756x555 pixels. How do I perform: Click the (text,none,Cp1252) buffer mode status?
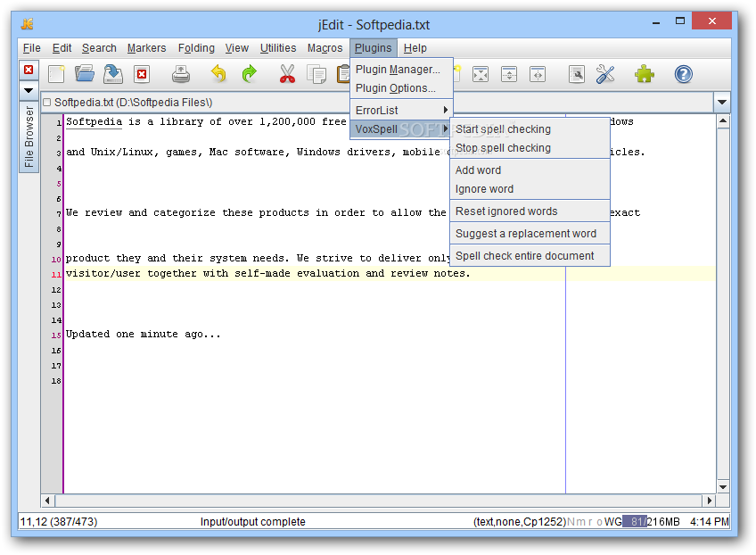coord(519,522)
